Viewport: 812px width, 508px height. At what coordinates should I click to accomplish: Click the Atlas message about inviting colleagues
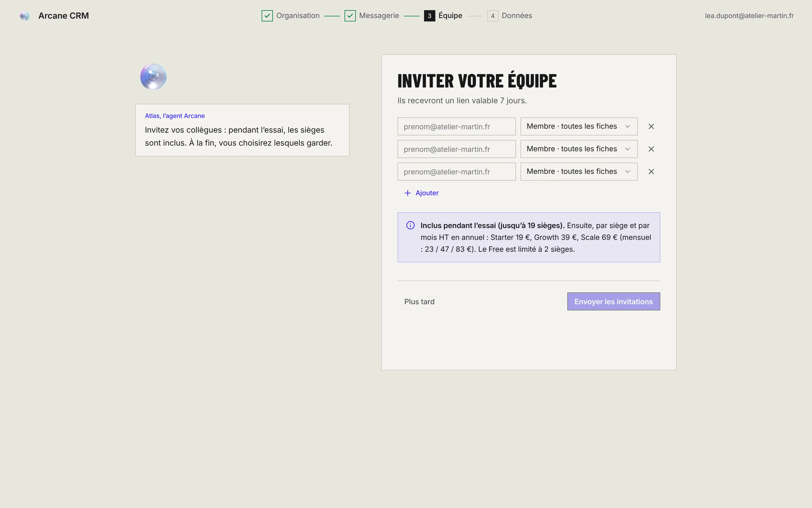(239, 136)
